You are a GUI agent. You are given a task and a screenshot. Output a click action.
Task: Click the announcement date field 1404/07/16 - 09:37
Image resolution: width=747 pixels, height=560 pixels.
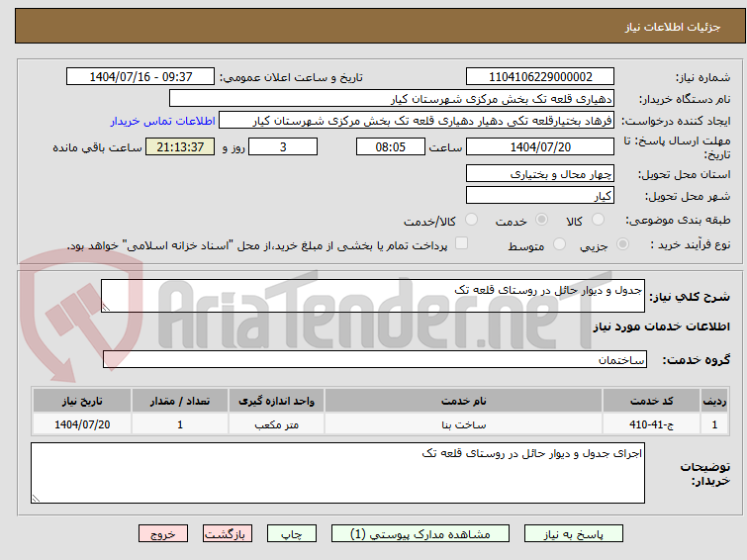coord(140,77)
